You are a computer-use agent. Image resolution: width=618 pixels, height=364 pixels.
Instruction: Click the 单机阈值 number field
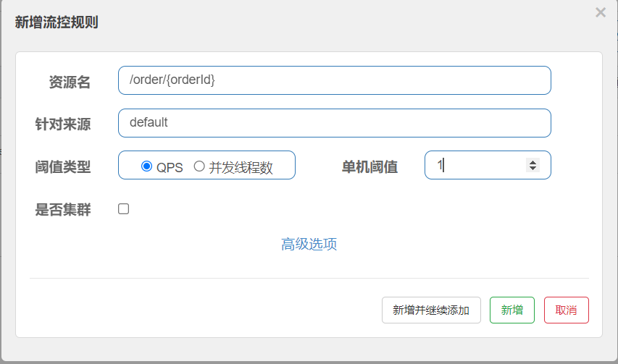coord(488,165)
